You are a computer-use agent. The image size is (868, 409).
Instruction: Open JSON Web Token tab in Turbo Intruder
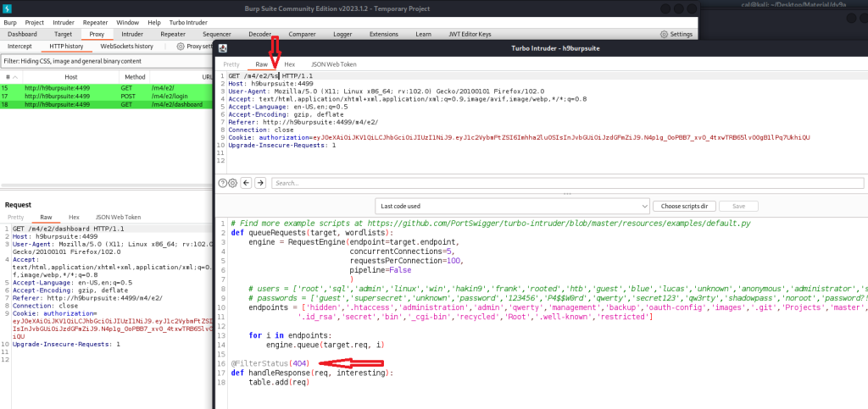(x=334, y=64)
